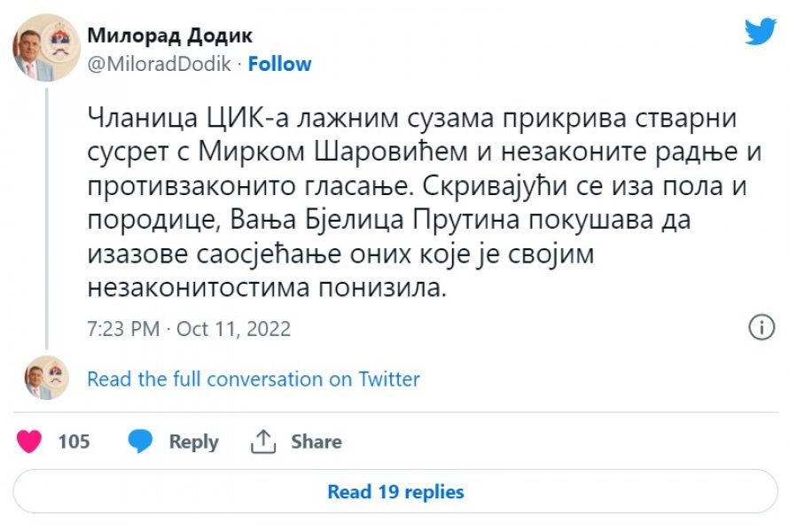The image size is (789, 532).
Task: Click the 105 likes count
Action: click(x=74, y=442)
